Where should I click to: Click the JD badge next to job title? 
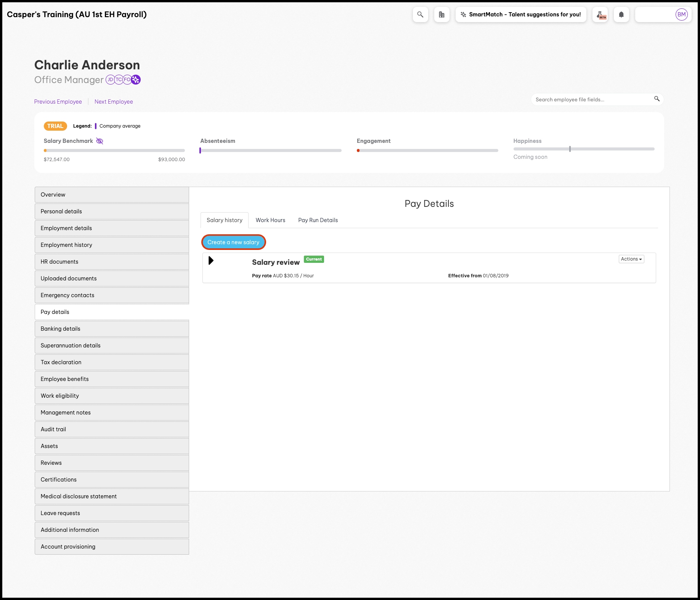(x=110, y=80)
